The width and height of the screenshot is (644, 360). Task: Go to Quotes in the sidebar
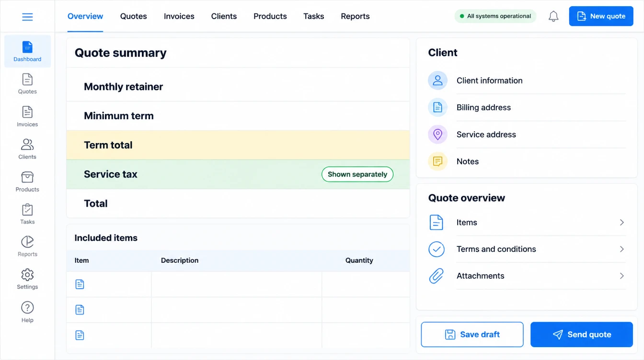pyautogui.click(x=27, y=84)
